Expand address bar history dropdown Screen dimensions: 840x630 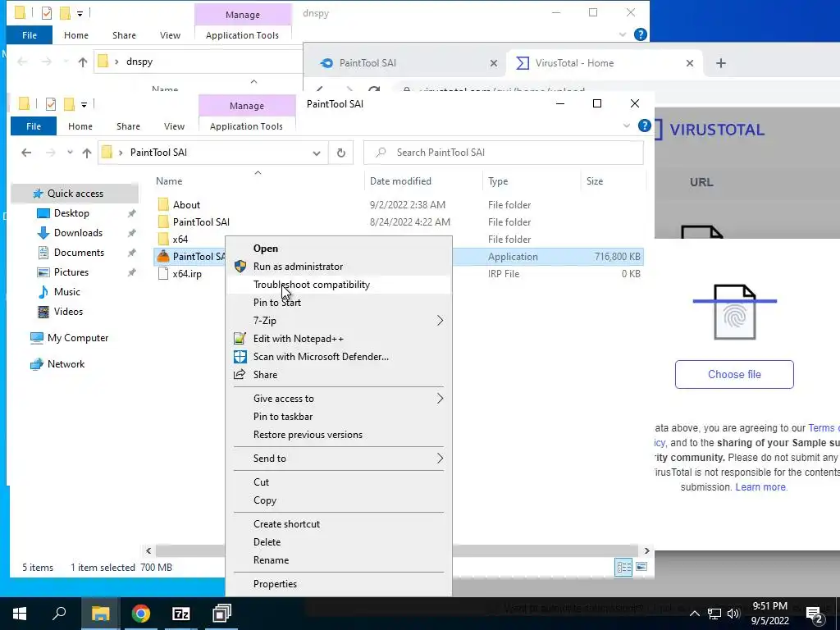pos(317,153)
